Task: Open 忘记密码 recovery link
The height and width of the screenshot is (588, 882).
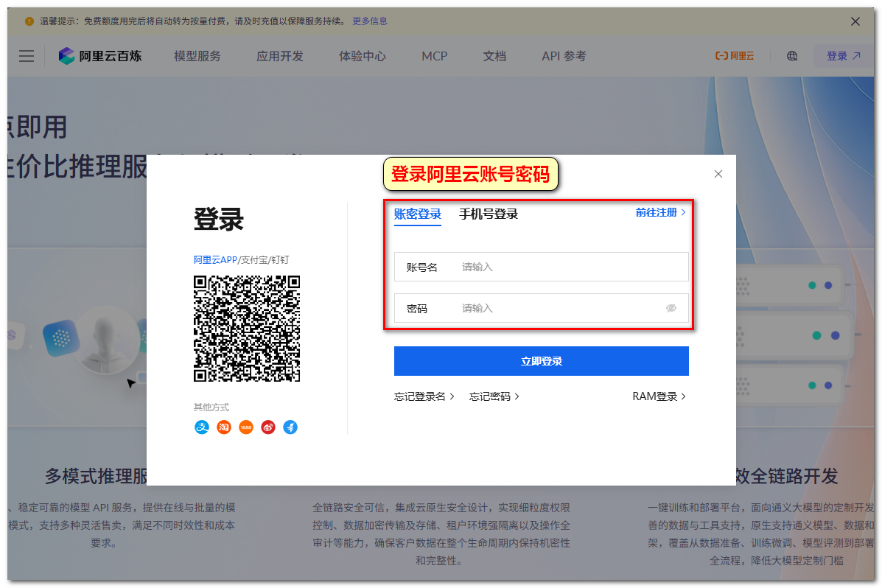Action: point(494,396)
